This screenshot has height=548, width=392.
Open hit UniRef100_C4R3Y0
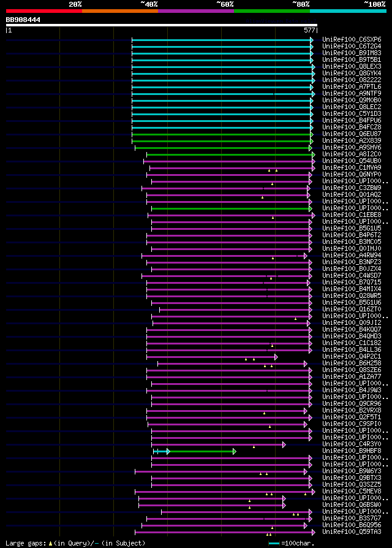[352, 444]
